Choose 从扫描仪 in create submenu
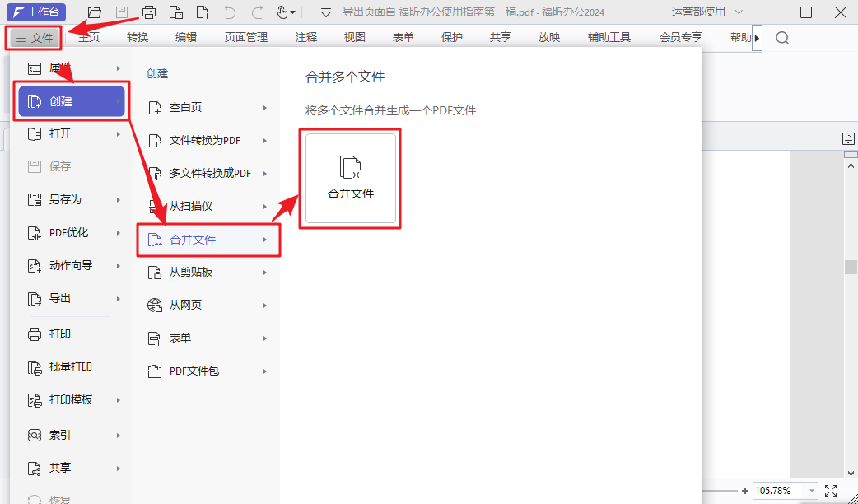This screenshot has height=504, width=858. (x=208, y=207)
